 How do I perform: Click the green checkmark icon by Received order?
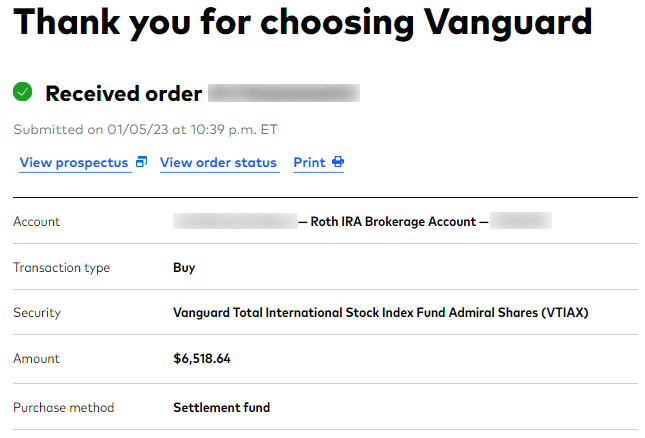23,92
